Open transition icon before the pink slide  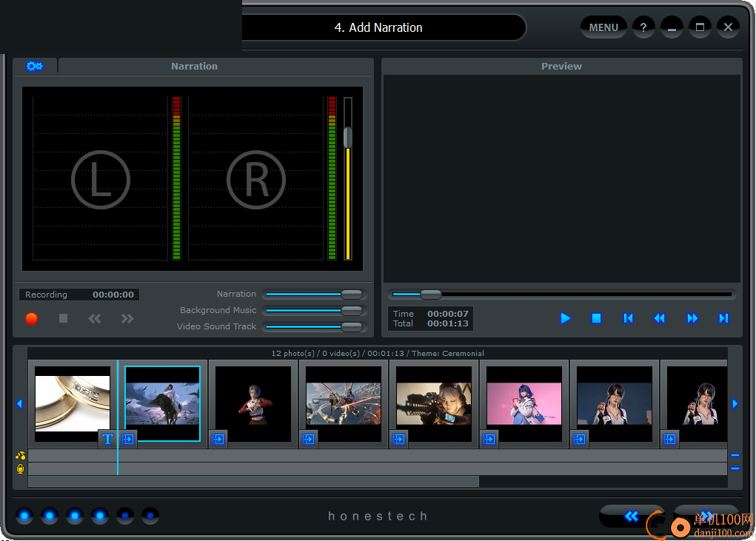[x=489, y=439]
